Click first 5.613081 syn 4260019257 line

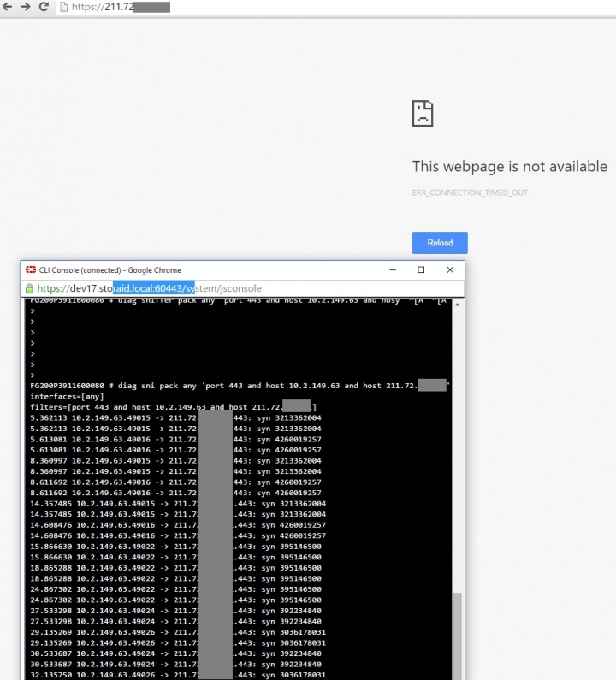tap(175, 440)
